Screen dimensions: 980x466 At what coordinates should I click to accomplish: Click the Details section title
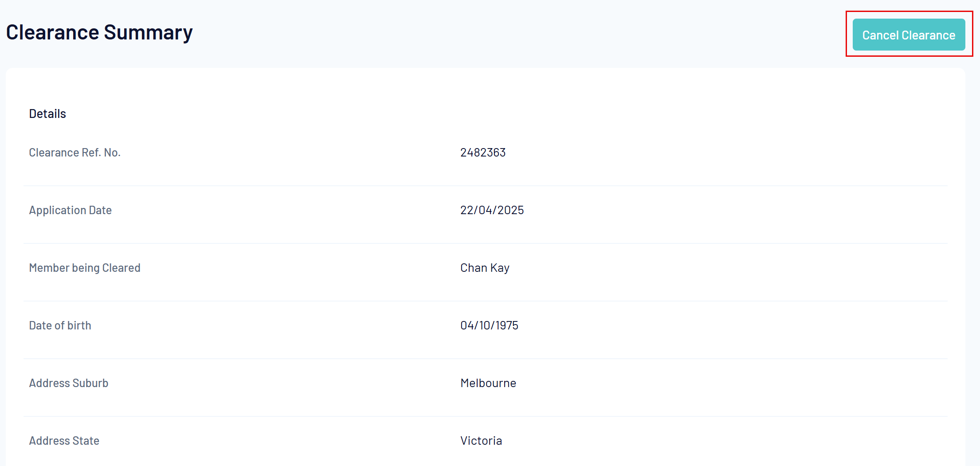[x=47, y=114]
